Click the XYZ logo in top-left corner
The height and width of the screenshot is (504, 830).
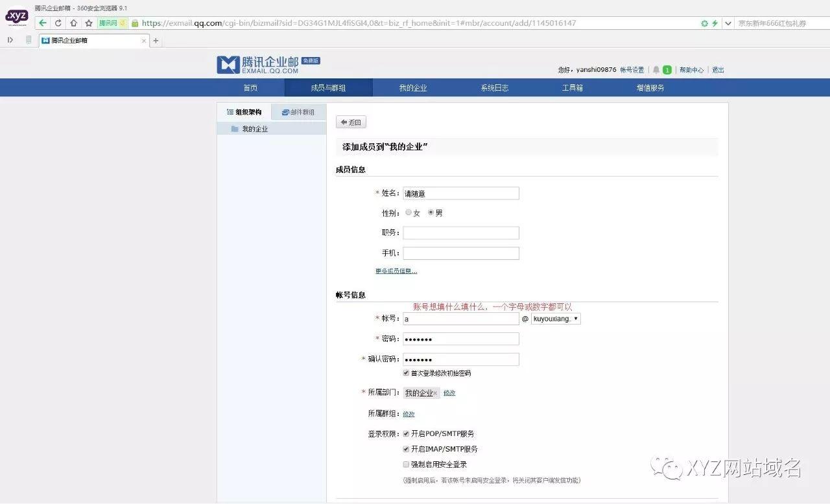pyautogui.click(x=16, y=16)
